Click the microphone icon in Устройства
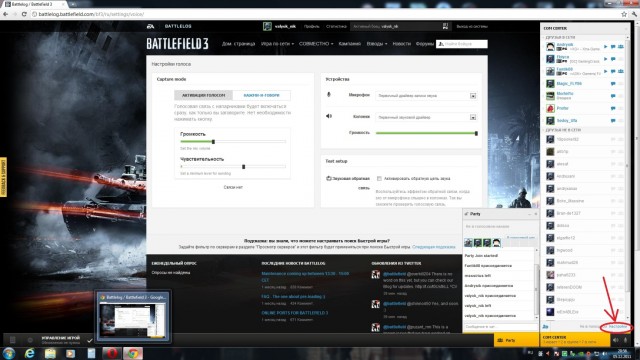Image resolution: width=640 pixels, height=360 pixels. click(x=329, y=95)
